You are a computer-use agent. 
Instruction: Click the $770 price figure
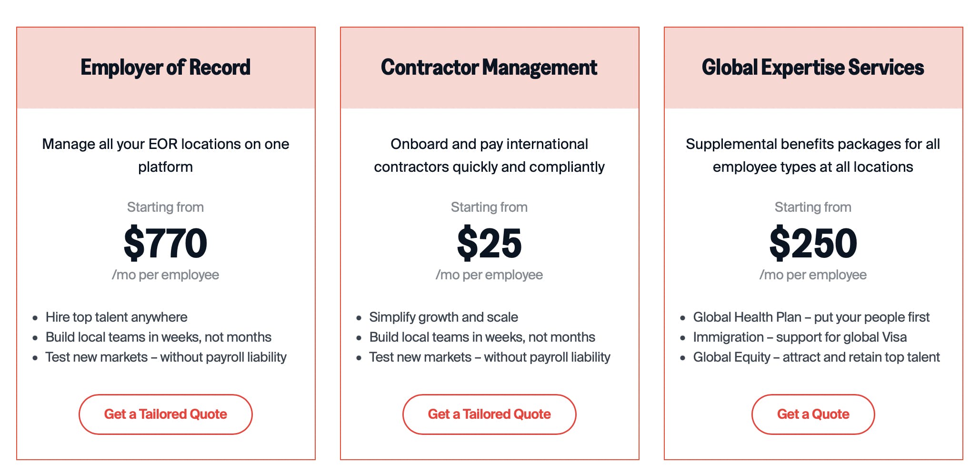coord(165,243)
